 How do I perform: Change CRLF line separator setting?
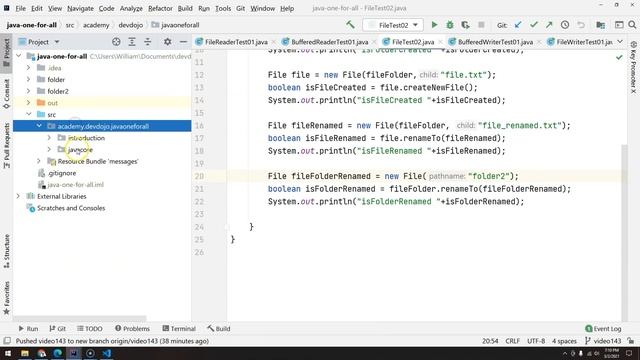click(512, 341)
